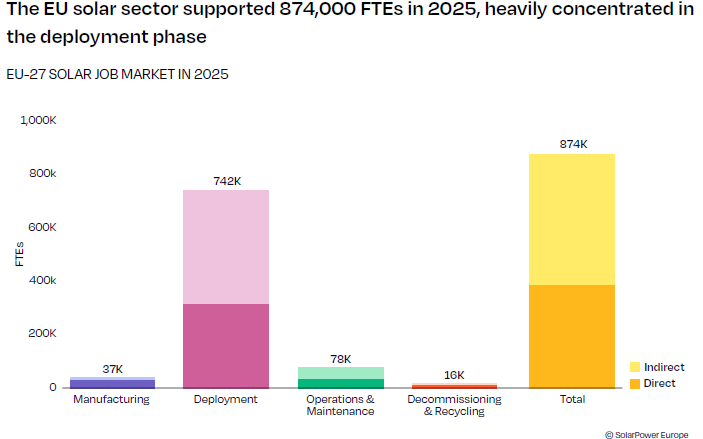Click the '800k' y-axis tick label
703x439 pixels.
pos(43,173)
